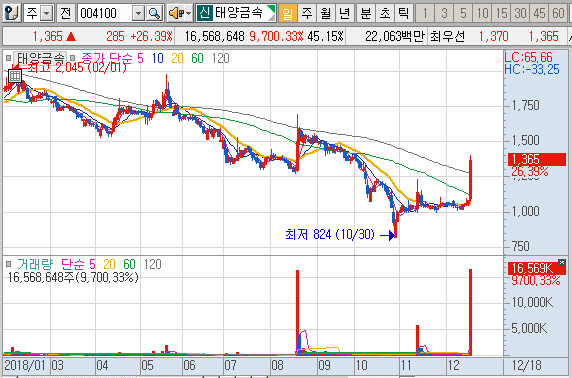Image resolution: width=572 pixels, height=378 pixels.
Task: Select the 일 daily chart period
Action: pos(288,14)
